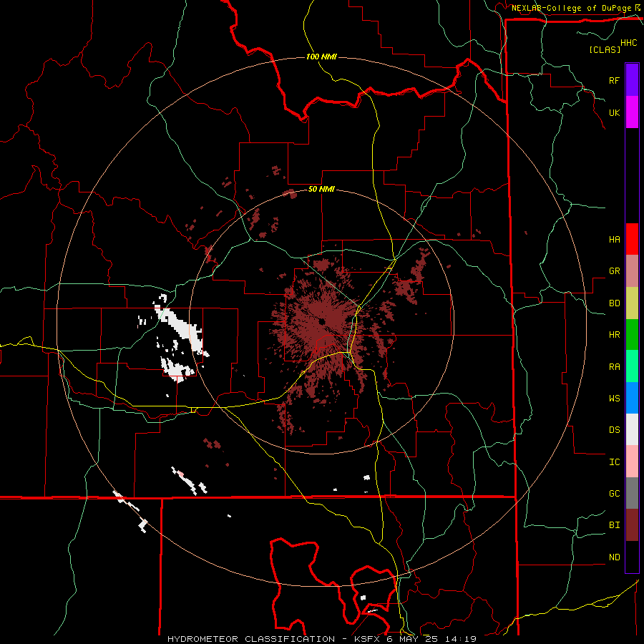
Task: Pick the RA light green legend swatch
Action: coord(632,366)
